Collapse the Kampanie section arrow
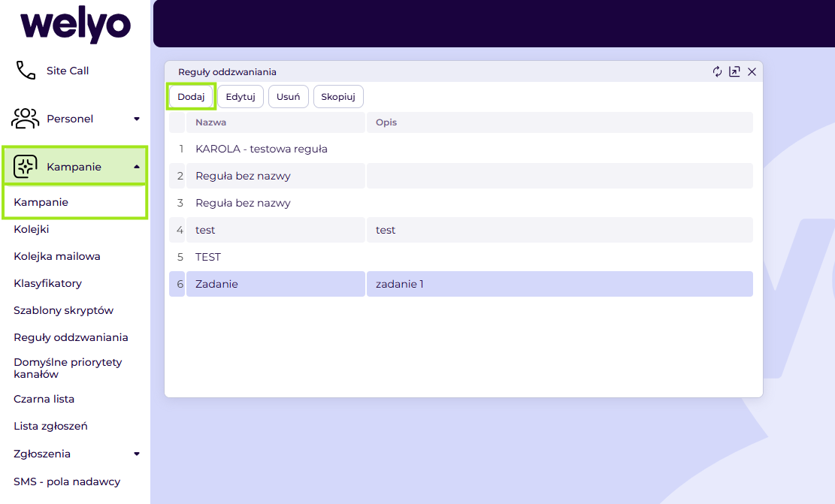Image resolution: width=835 pixels, height=504 pixels. pyautogui.click(x=137, y=167)
